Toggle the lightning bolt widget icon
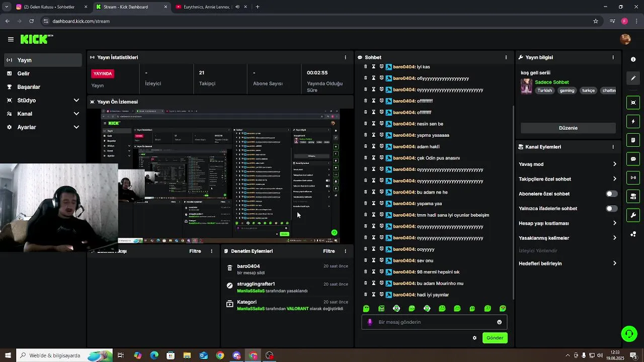This screenshot has width=644, height=362. tap(633, 121)
